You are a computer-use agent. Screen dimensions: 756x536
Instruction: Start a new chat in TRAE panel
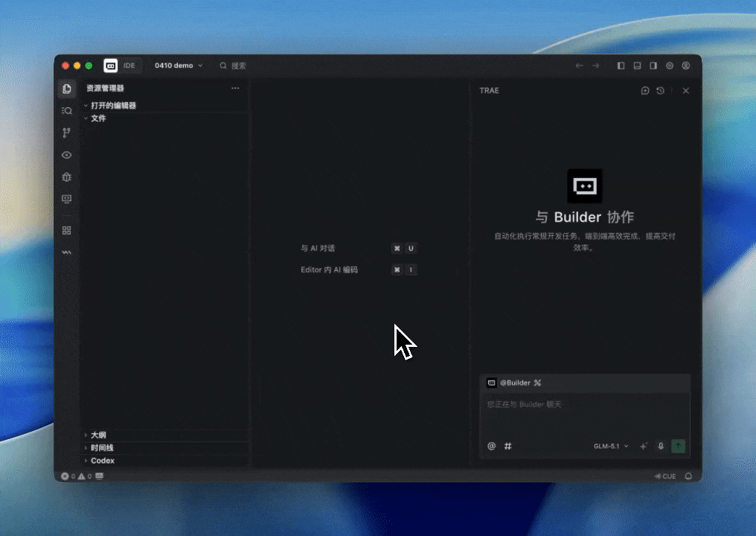(645, 91)
